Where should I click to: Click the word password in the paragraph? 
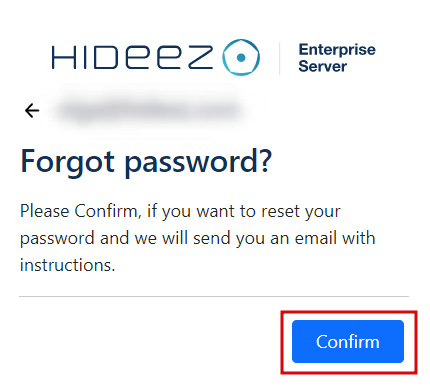click(x=57, y=239)
